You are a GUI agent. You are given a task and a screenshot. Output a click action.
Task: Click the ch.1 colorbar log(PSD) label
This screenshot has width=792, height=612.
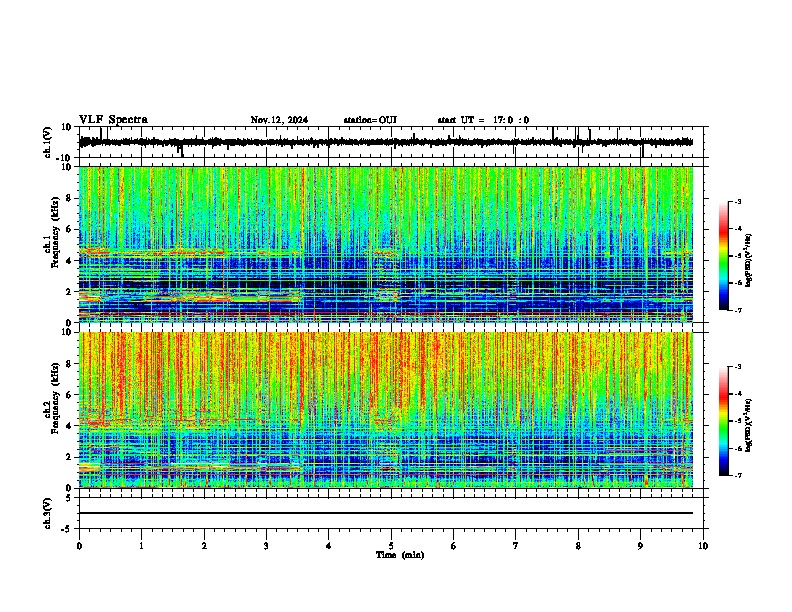[749, 260]
